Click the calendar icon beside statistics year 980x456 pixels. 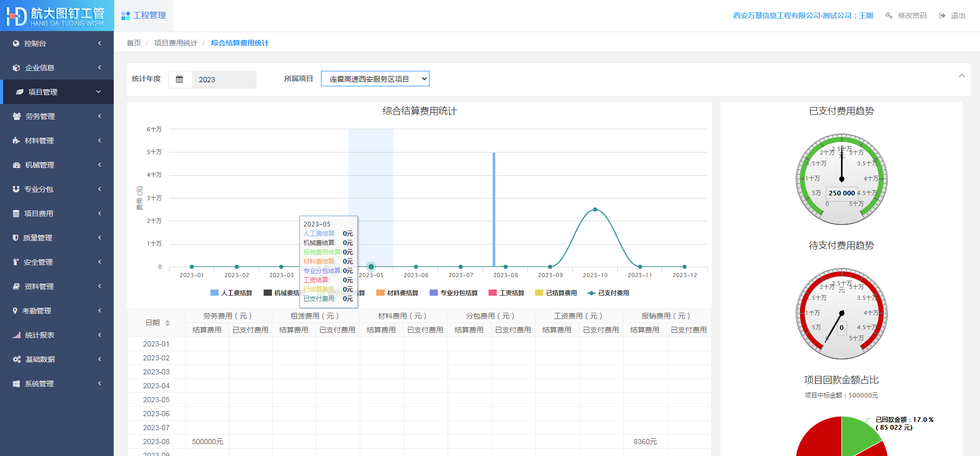(179, 80)
